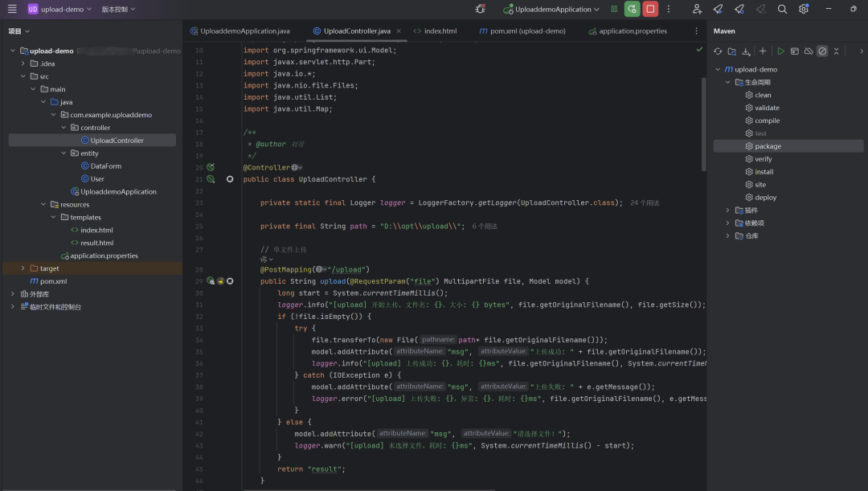Open the Search Everywhere magnifier icon

click(782, 9)
